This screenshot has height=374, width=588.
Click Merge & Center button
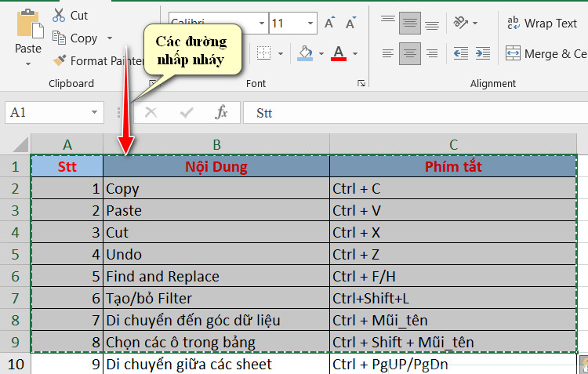546,53
